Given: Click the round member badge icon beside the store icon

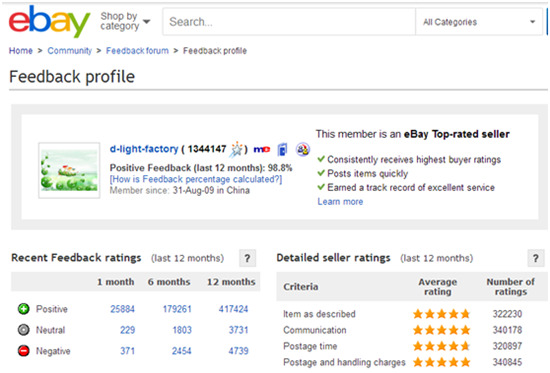Looking at the screenshot, I should [303, 149].
